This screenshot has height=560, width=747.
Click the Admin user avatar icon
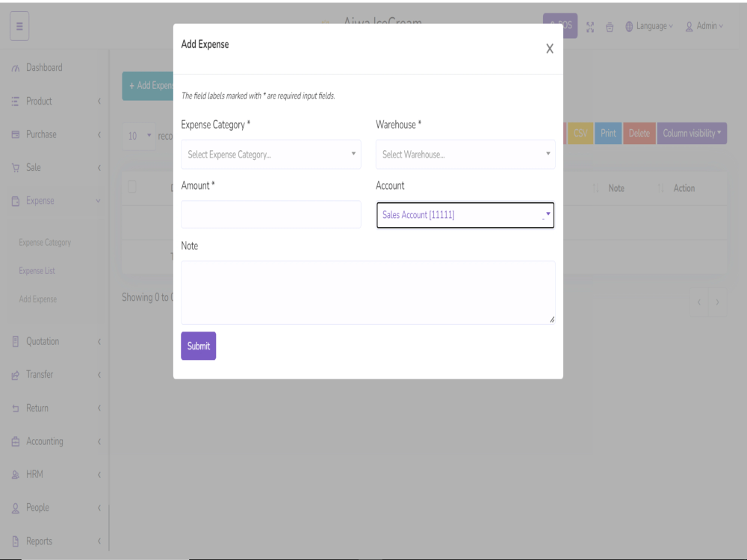tap(689, 27)
